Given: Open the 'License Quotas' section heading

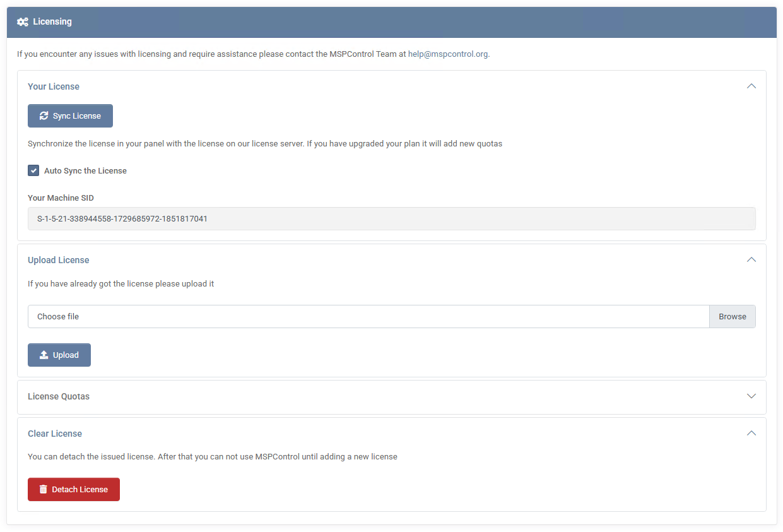Looking at the screenshot, I should click(59, 396).
